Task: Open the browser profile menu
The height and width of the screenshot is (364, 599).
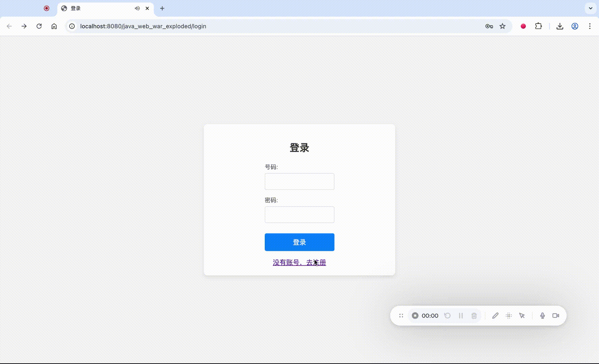Action: coord(575,26)
